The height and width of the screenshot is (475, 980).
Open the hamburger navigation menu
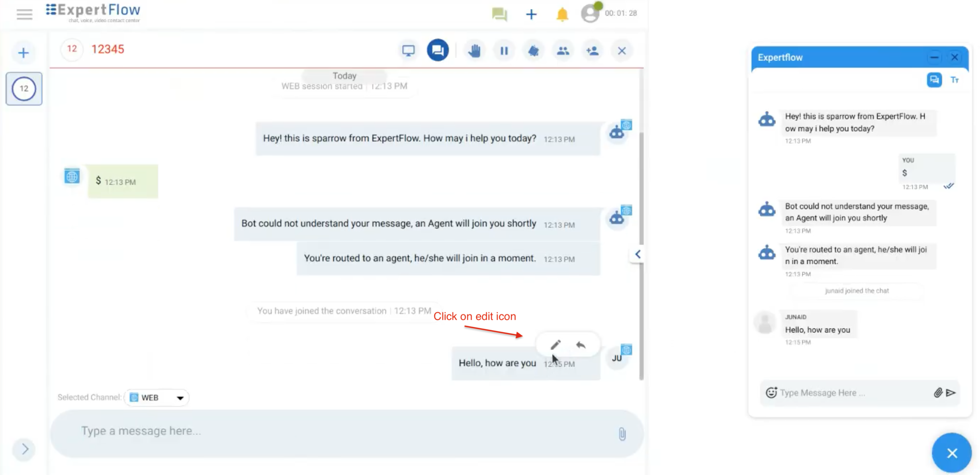[x=23, y=14]
